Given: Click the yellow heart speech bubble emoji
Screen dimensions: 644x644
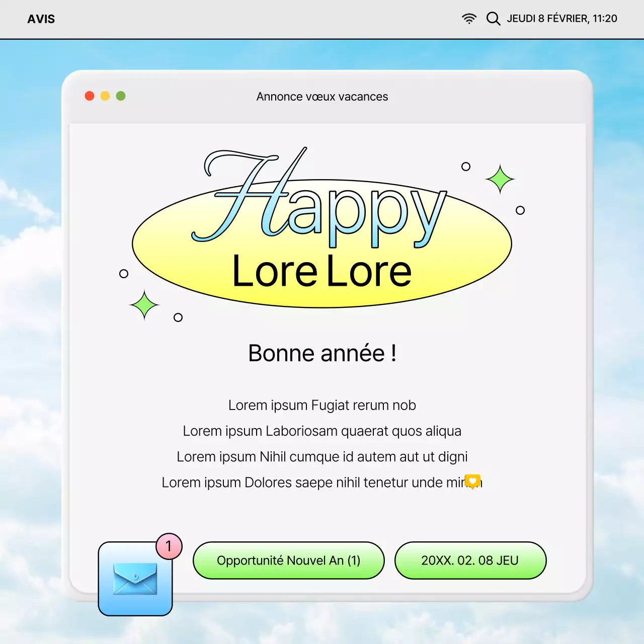Looking at the screenshot, I should [472, 481].
